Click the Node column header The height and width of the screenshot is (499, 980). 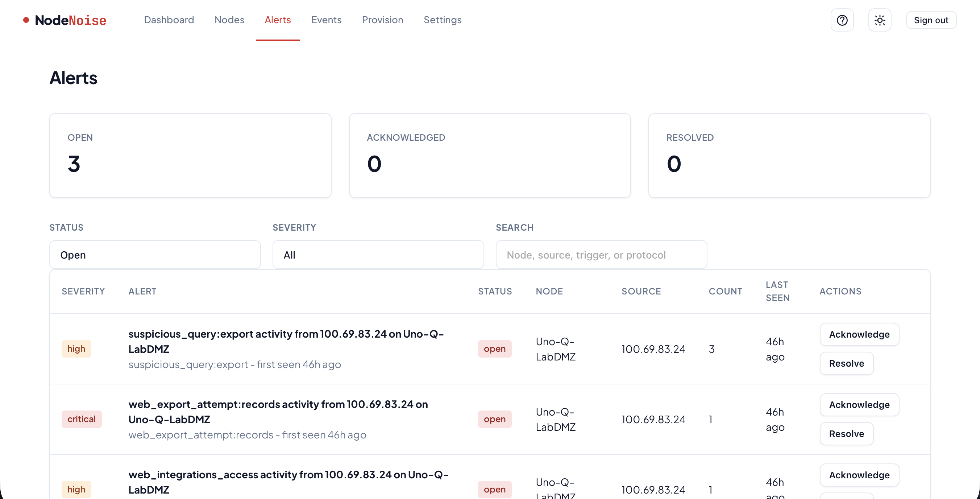click(x=549, y=291)
